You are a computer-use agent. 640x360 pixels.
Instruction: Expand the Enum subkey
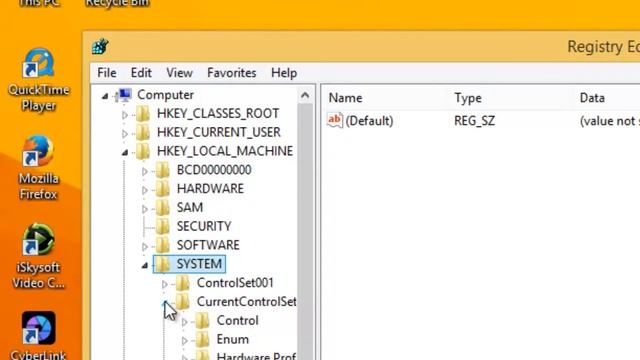click(184, 341)
